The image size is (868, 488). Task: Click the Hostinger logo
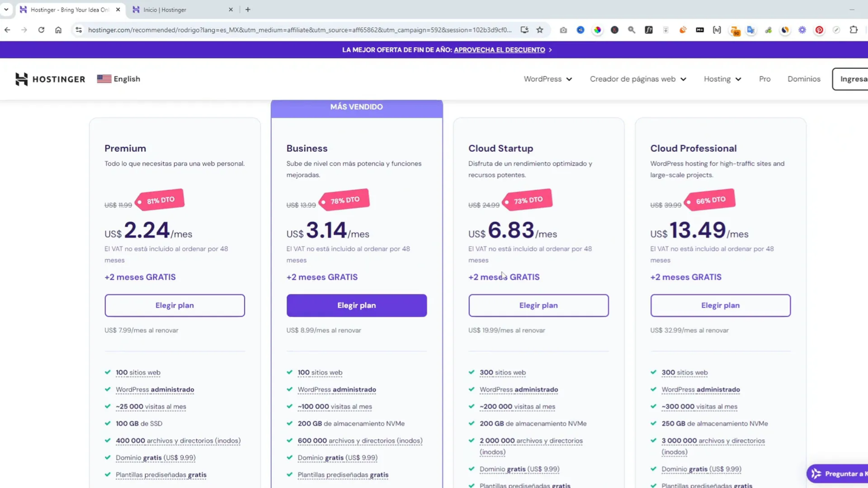(x=50, y=79)
